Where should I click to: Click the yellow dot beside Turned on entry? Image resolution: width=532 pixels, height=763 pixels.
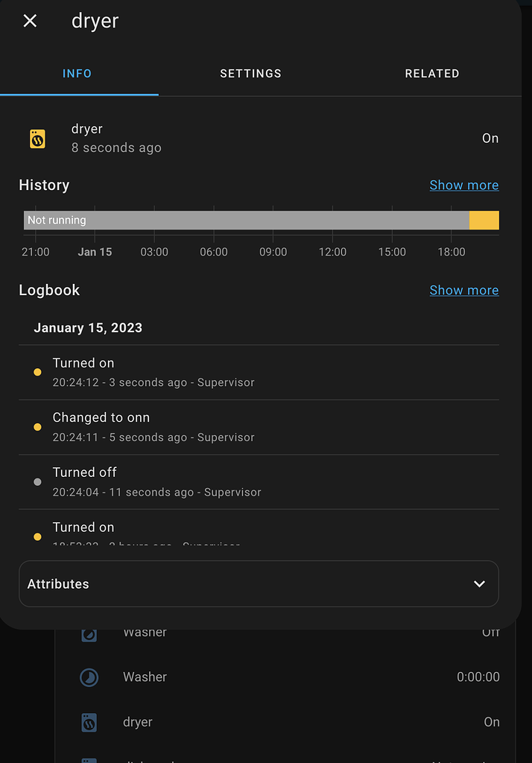(x=37, y=372)
